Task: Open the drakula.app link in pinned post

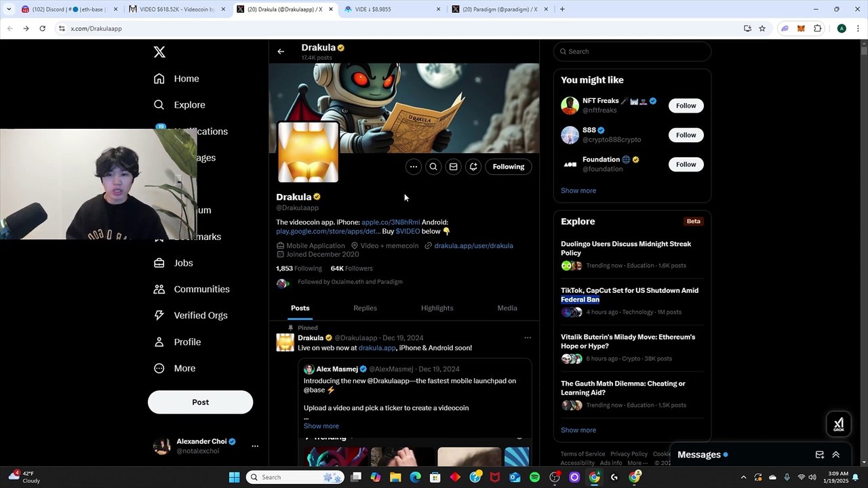Action: 377,348
